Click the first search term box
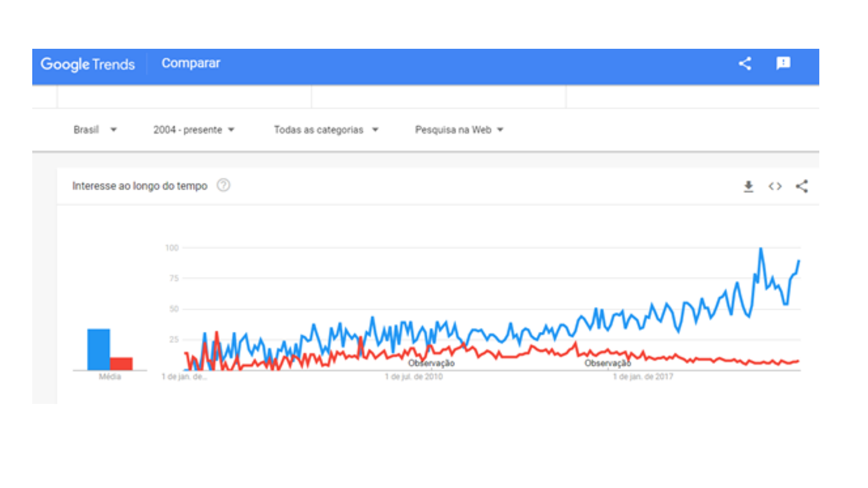Screen dimensions: 868x488 (184, 97)
